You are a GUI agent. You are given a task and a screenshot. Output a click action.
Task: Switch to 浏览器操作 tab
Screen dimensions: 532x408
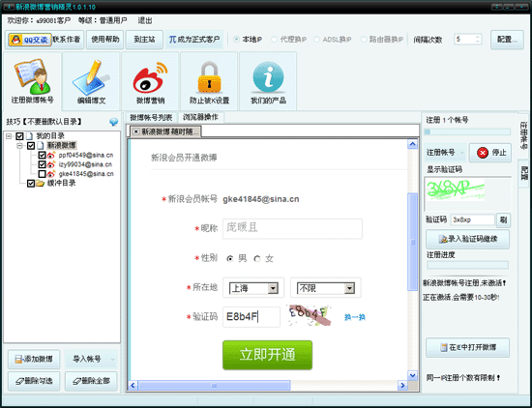click(200, 117)
